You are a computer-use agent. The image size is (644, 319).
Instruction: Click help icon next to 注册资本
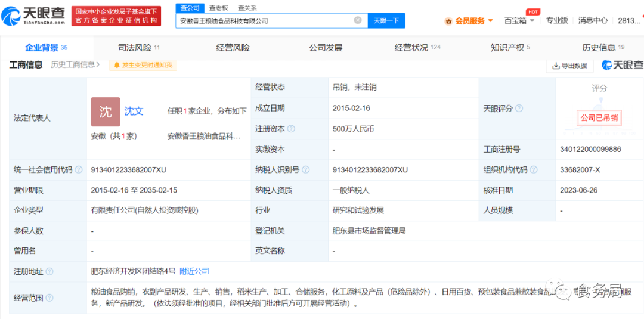[291, 129]
